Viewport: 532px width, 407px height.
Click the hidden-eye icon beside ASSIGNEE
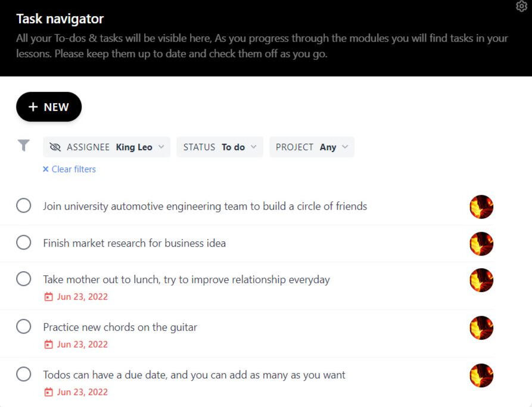click(55, 147)
